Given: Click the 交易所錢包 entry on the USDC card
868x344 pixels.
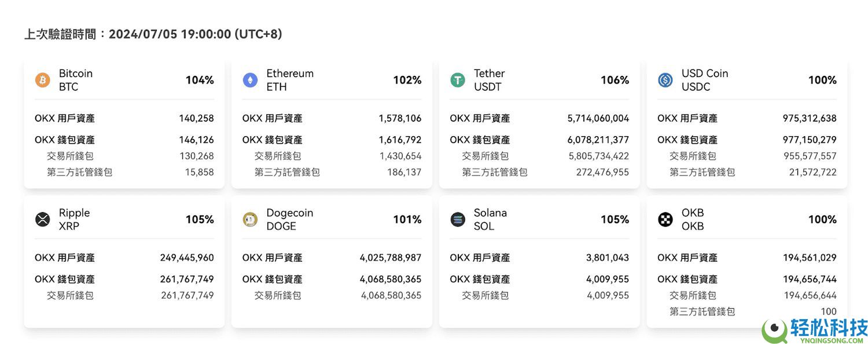Looking at the screenshot, I should tap(746, 156).
